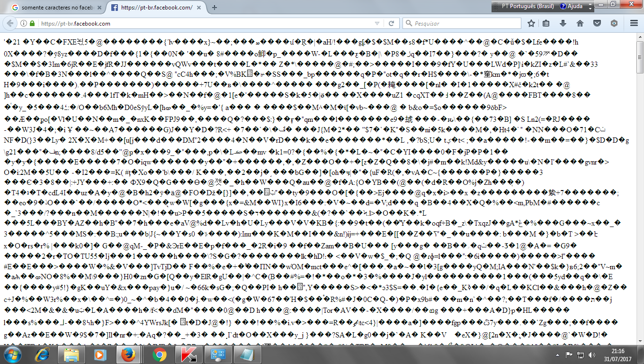Screen dimensions: 644x364
Task: Open the control panel taskbar window
Action: click(x=217, y=355)
